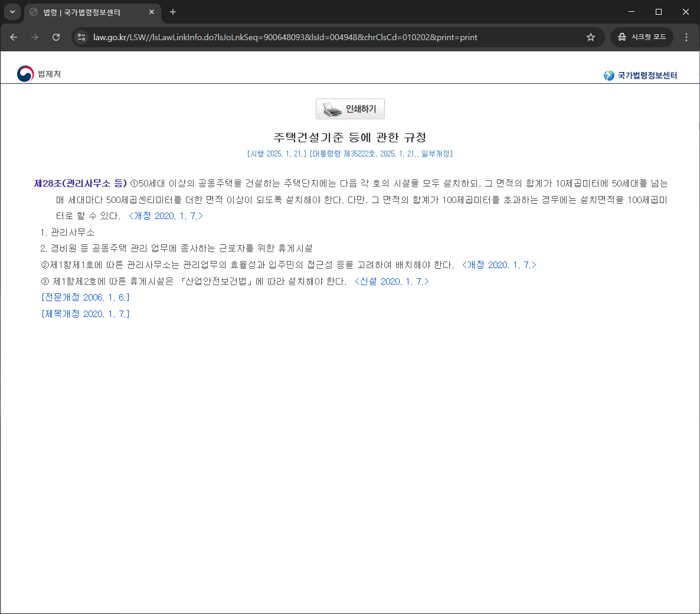Viewport: 700px width, 614px height.
Task: Click the <개정 2020. 1. 7.> link after paragraph ②
Action: (x=499, y=265)
